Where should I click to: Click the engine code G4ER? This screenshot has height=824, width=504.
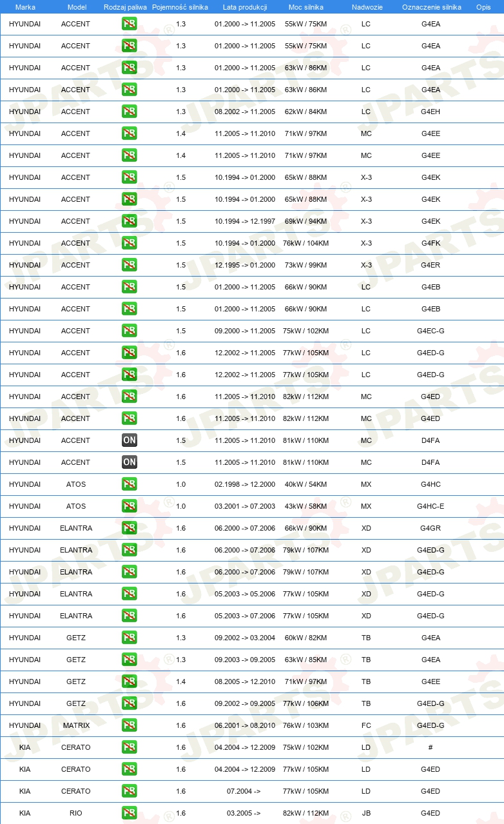point(431,265)
